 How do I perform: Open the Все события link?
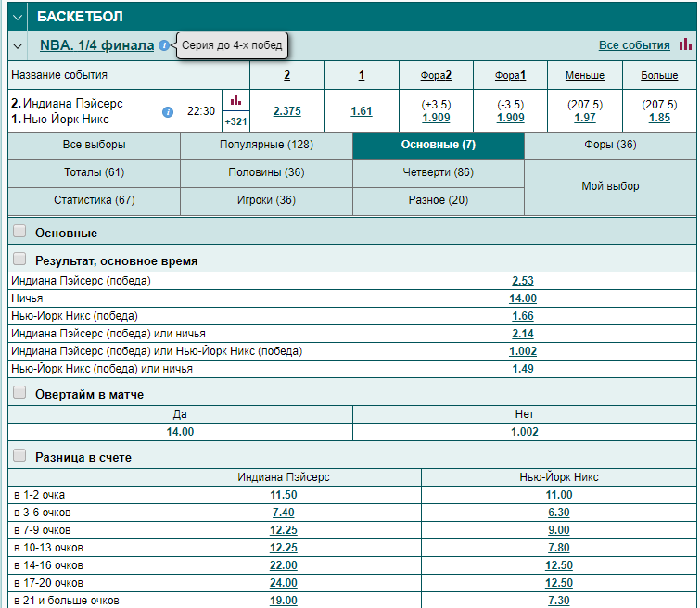[x=634, y=45]
